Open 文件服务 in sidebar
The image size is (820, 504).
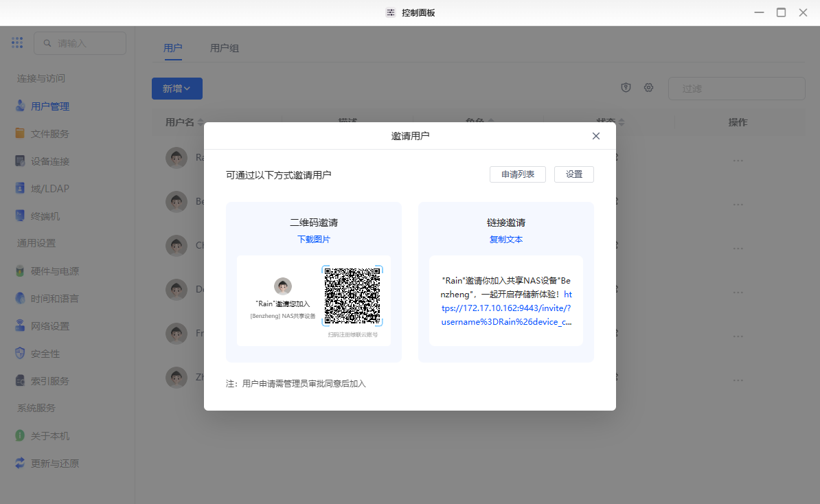[x=43, y=133]
